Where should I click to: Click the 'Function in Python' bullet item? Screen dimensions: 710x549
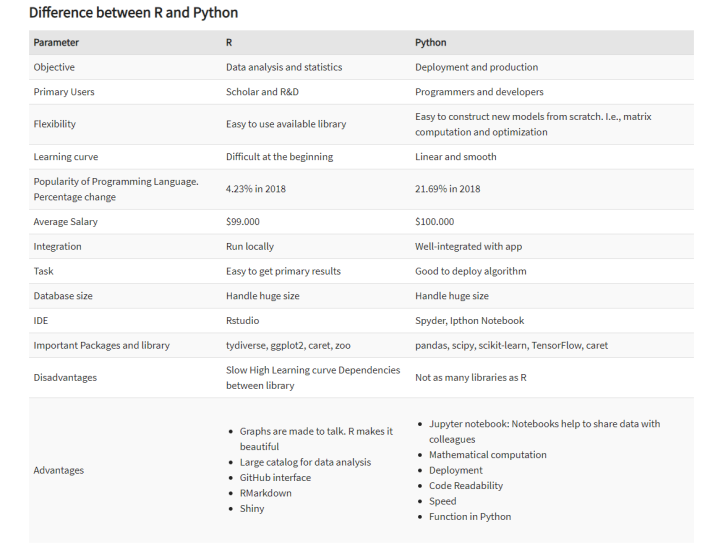click(x=470, y=516)
